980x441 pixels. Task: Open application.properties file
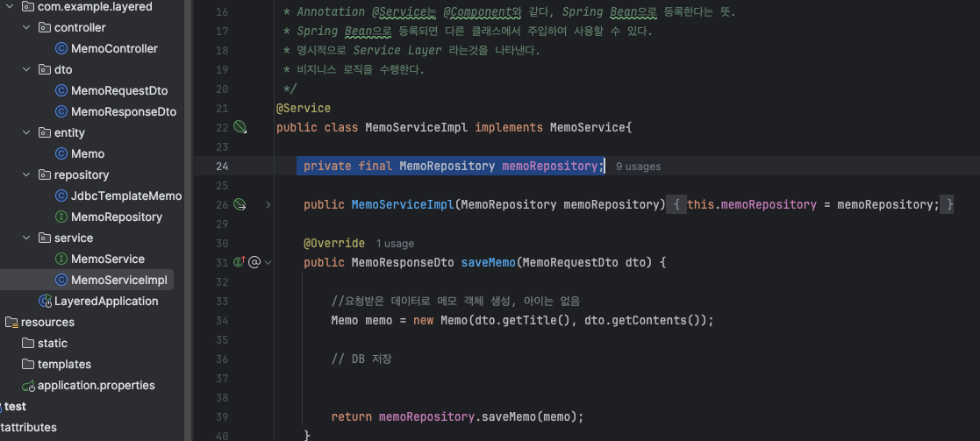click(97, 386)
